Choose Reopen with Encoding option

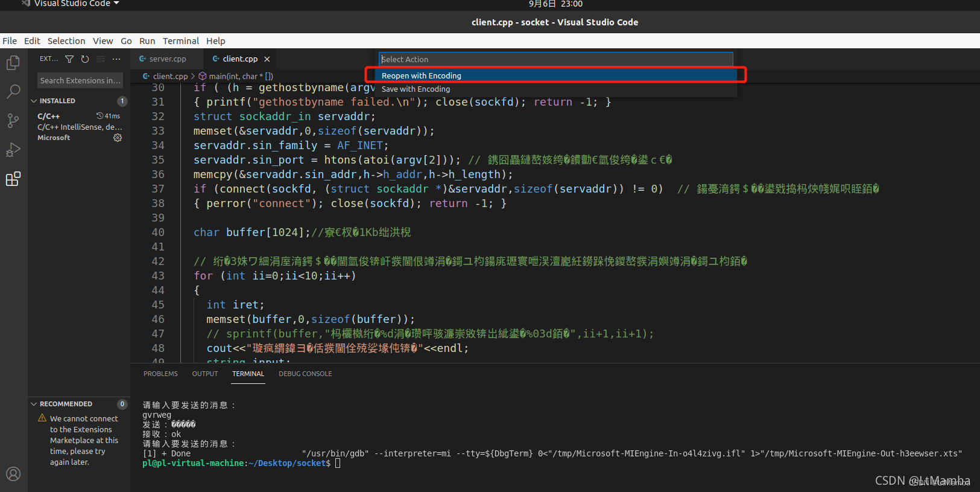[x=556, y=75]
